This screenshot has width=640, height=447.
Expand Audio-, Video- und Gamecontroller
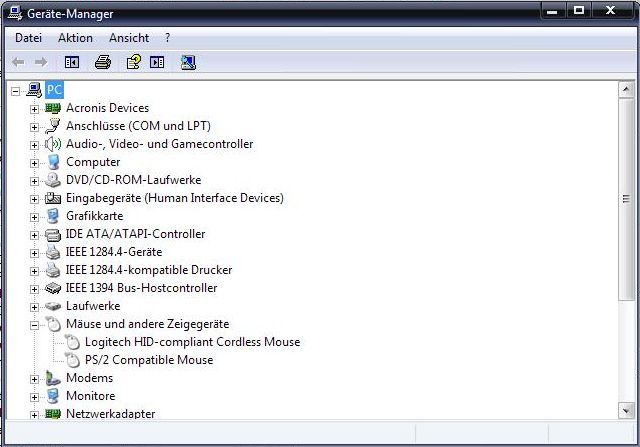point(34,145)
